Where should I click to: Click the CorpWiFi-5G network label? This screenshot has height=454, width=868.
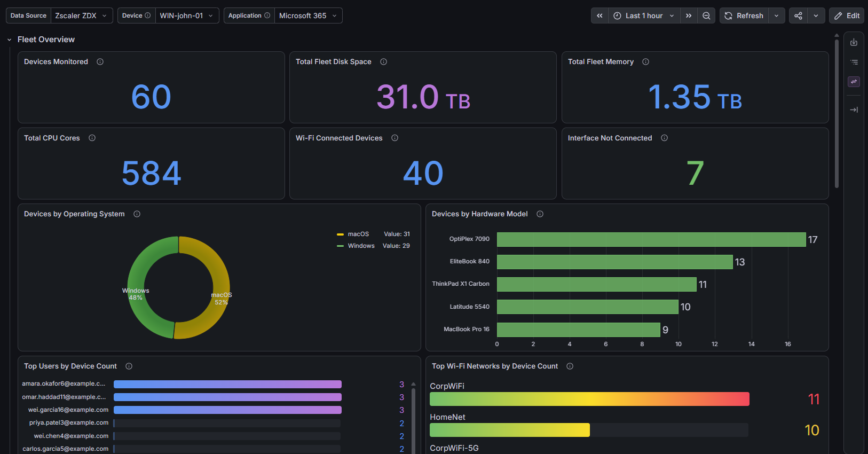(454, 448)
